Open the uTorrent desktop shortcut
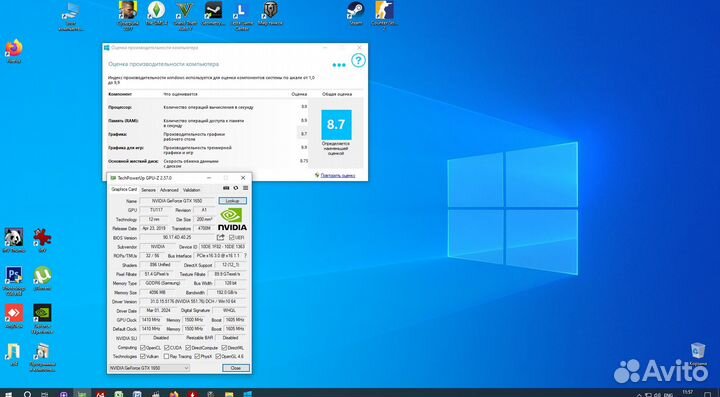Screen dimensions: 720x397 coord(42,278)
